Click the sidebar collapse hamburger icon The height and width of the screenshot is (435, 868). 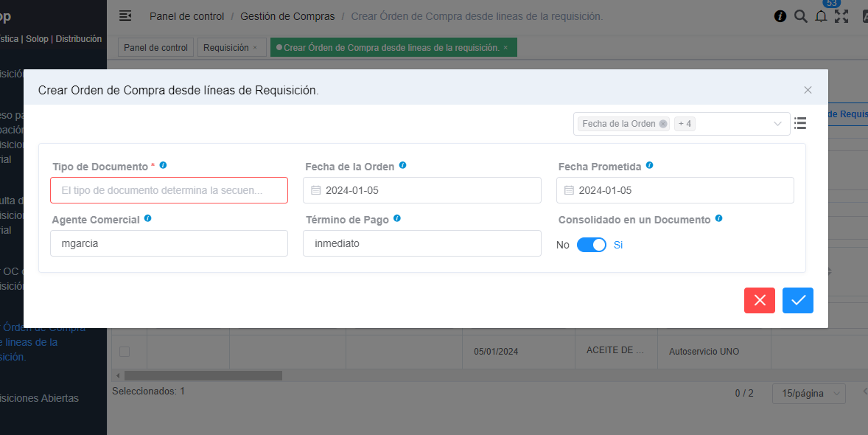click(125, 15)
